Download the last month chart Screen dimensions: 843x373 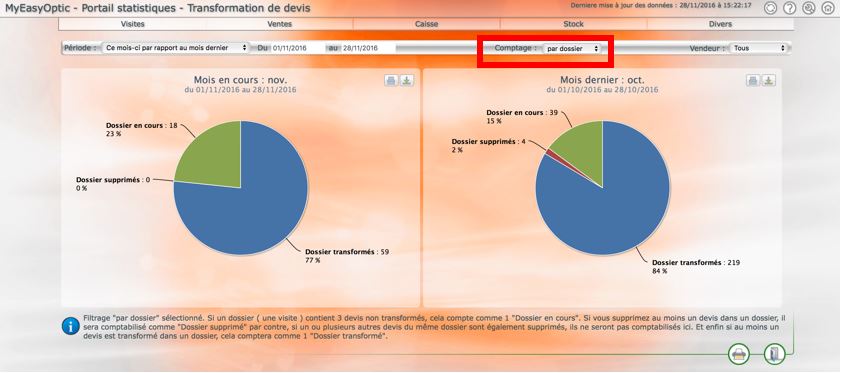[x=769, y=81]
